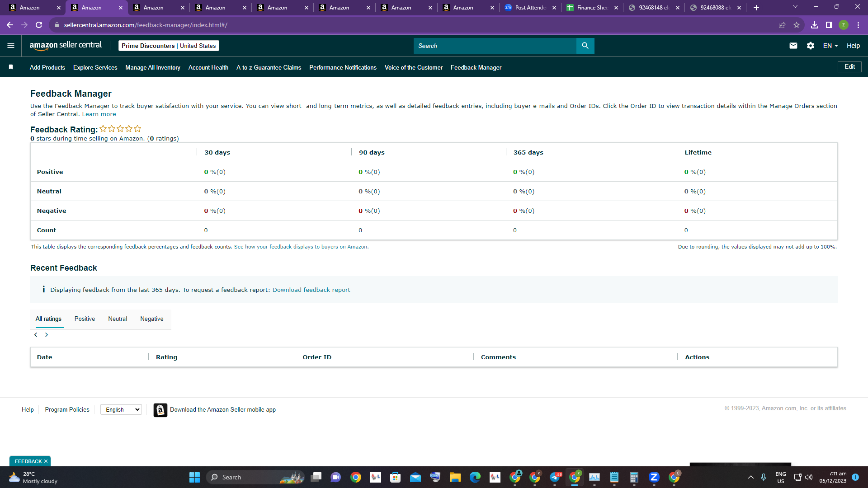Viewport: 868px width, 488px height.
Task: Go to next feedback page arrow
Action: [x=47, y=335]
